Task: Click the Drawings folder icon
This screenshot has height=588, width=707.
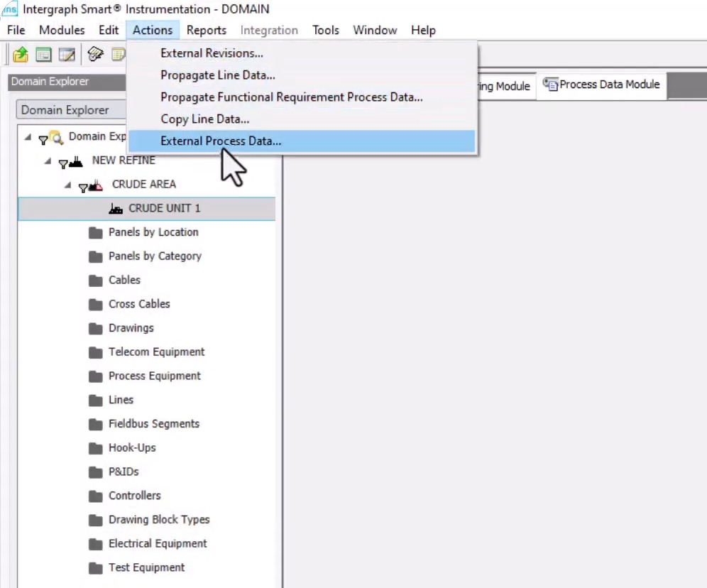Action: (96, 328)
